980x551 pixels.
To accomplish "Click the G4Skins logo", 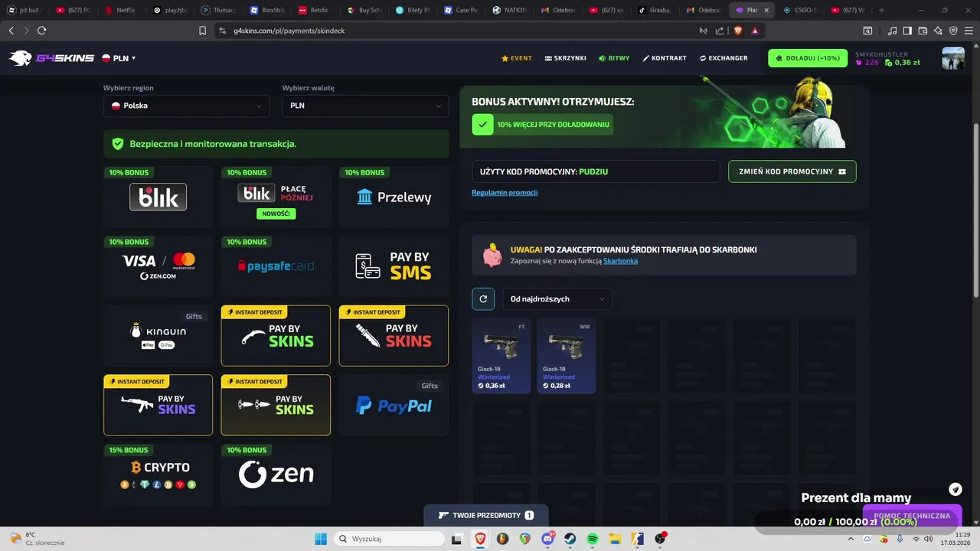I will point(51,58).
